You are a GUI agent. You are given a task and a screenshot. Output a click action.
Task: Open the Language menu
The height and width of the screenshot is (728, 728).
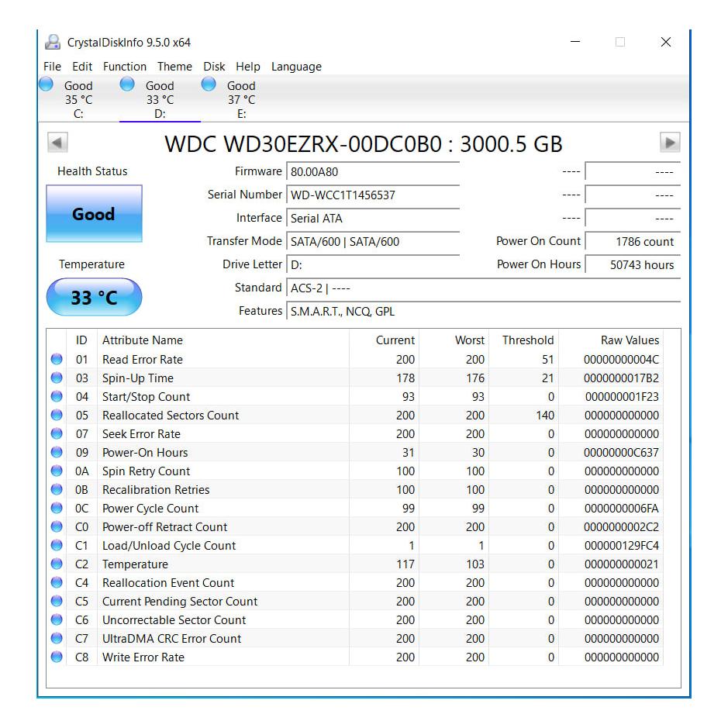[296, 67]
